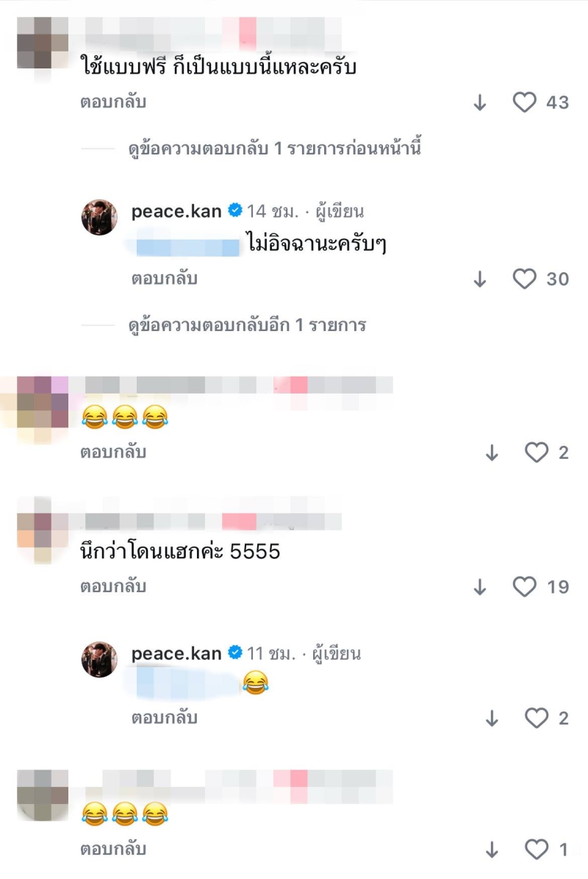Tap the down arrow on the last comment
588x879 pixels.
[492, 850]
